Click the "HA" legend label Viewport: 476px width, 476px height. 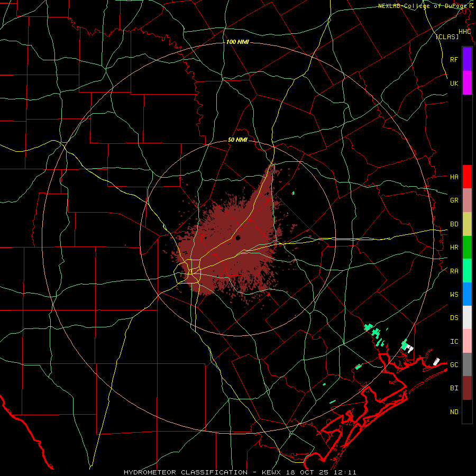tap(454, 177)
